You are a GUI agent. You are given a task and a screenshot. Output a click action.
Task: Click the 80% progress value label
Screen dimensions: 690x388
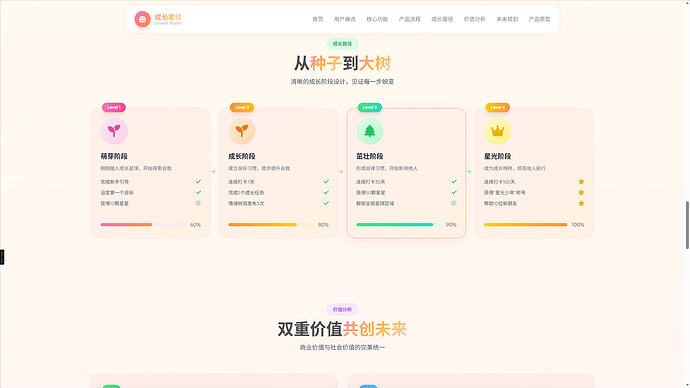coord(323,225)
